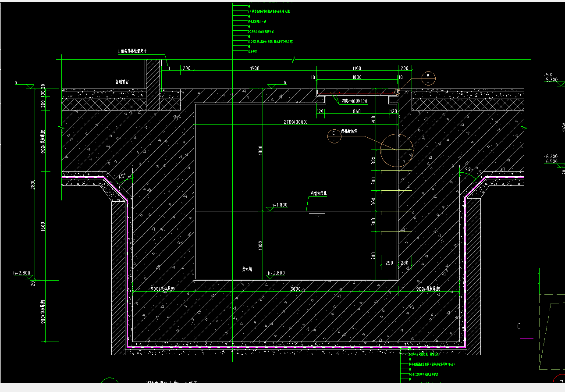
Task: Click the vertical 1800 dimension text
Action: click(x=261, y=150)
